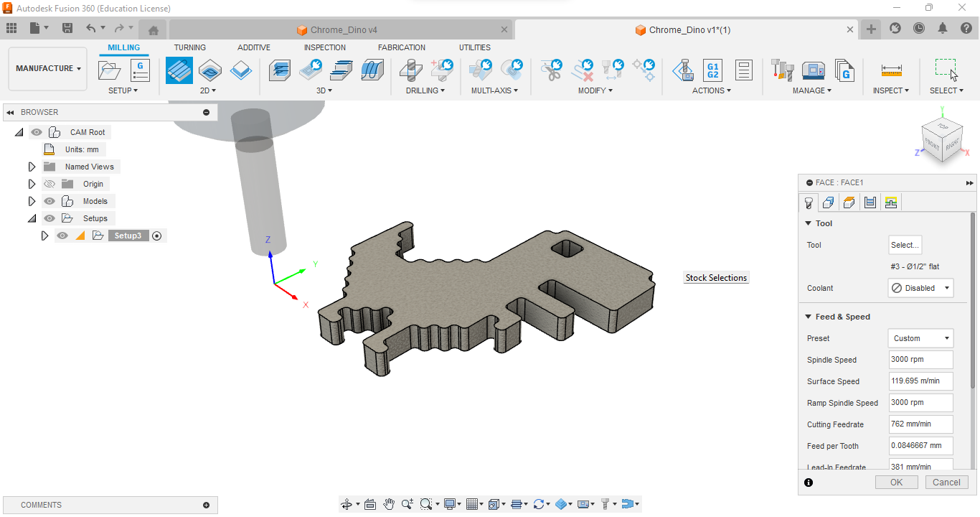Expand the Origin node
The image size is (980, 517).
coord(32,184)
